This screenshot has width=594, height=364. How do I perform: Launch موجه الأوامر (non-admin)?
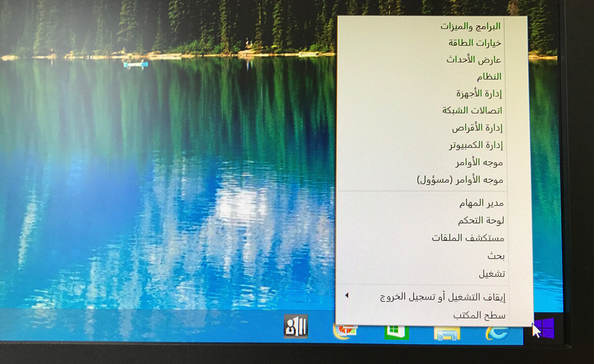(x=479, y=162)
